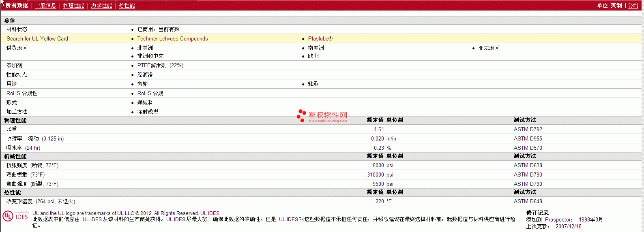
Task: Click the RoHS 合规 value
Action: [x=150, y=93]
